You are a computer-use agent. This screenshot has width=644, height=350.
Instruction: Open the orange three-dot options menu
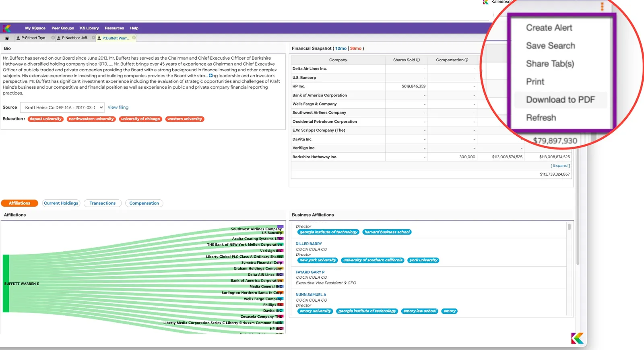click(x=602, y=6)
